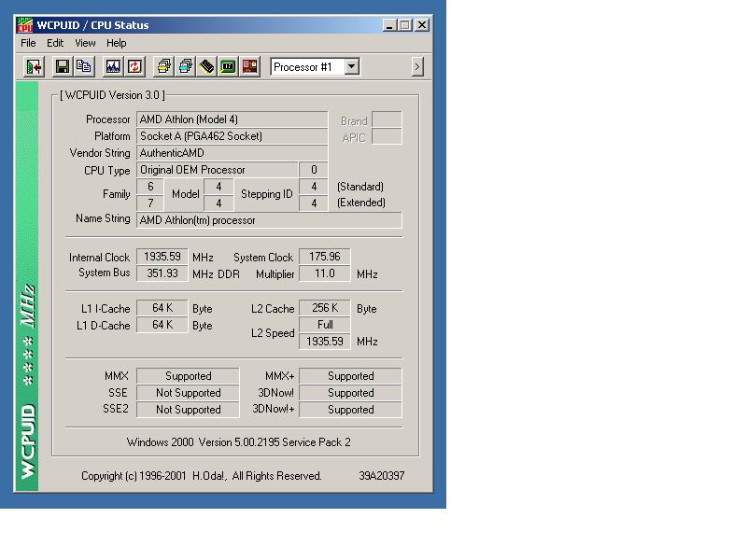Click the Vendor String AuthenticAMD field
Viewport: 747px width, 560px height.
[232, 153]
